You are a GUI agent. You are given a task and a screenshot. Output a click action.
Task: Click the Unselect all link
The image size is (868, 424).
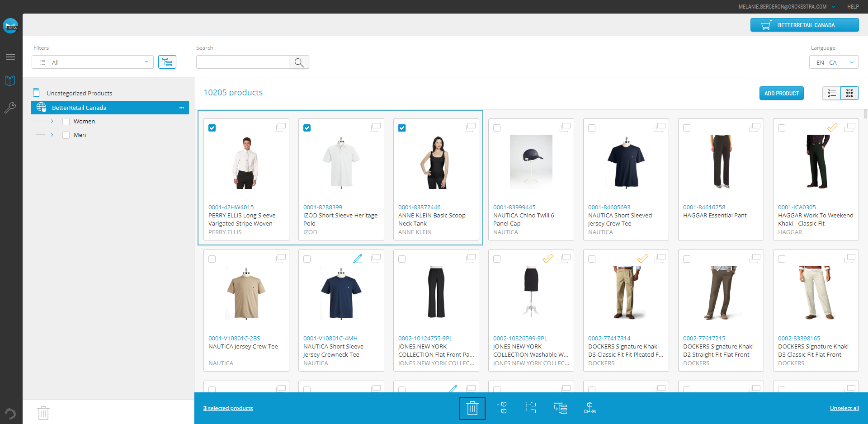844,408
